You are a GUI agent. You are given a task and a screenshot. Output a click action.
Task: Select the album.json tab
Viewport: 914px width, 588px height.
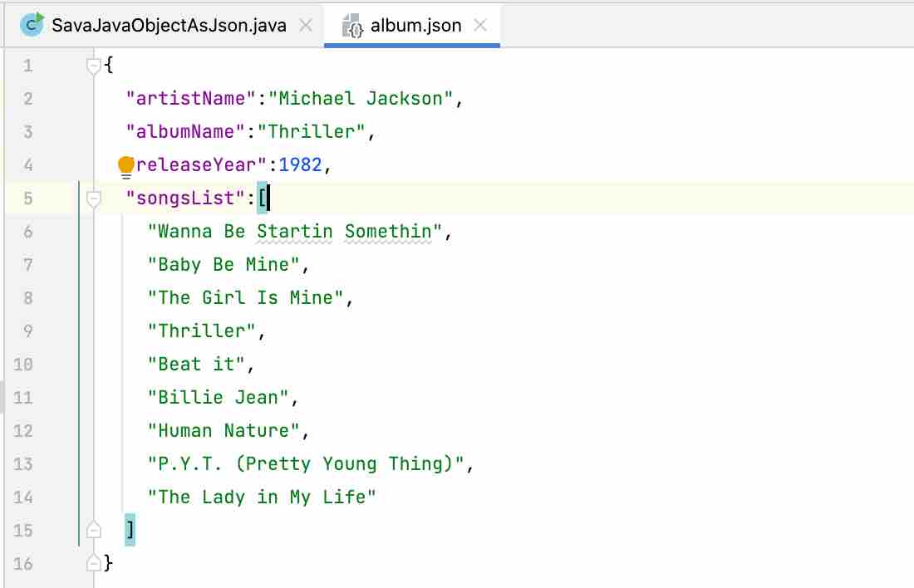413,25
